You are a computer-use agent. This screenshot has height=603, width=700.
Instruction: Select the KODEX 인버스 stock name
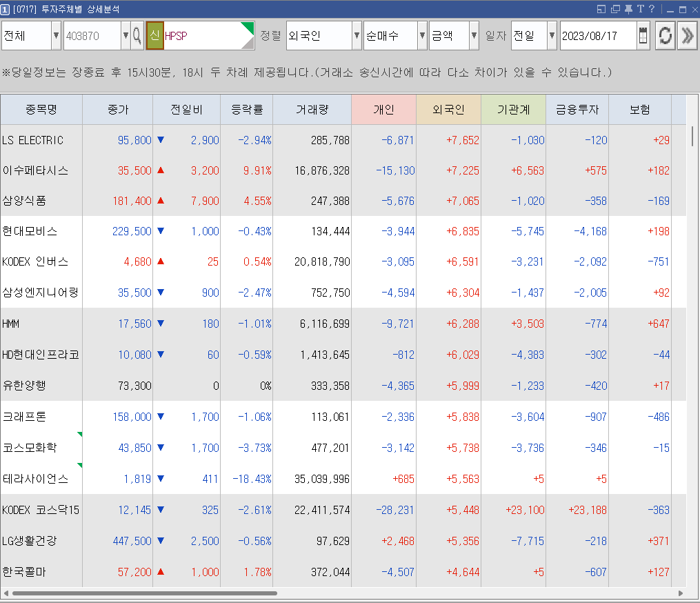[35, 261]
